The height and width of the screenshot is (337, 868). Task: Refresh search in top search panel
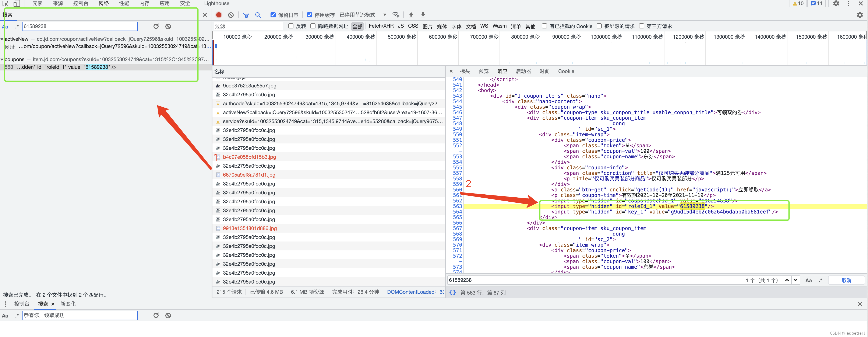coord(156,26)
